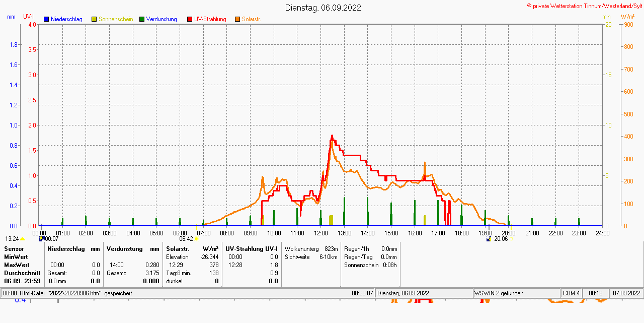This screenshot has width=644, height=323.
Task: Click the 'WSWIN 2 gefunden' status panel
Action: [516, 293]
